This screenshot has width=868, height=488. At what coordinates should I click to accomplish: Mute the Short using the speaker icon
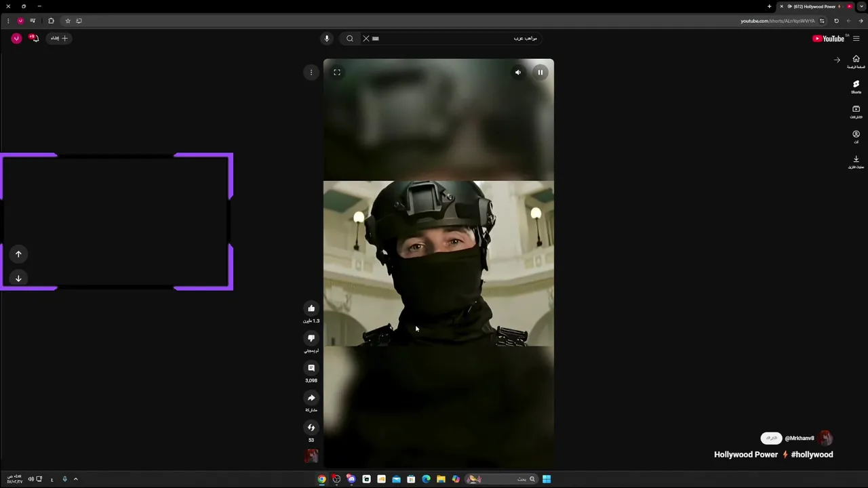(518, 72)
